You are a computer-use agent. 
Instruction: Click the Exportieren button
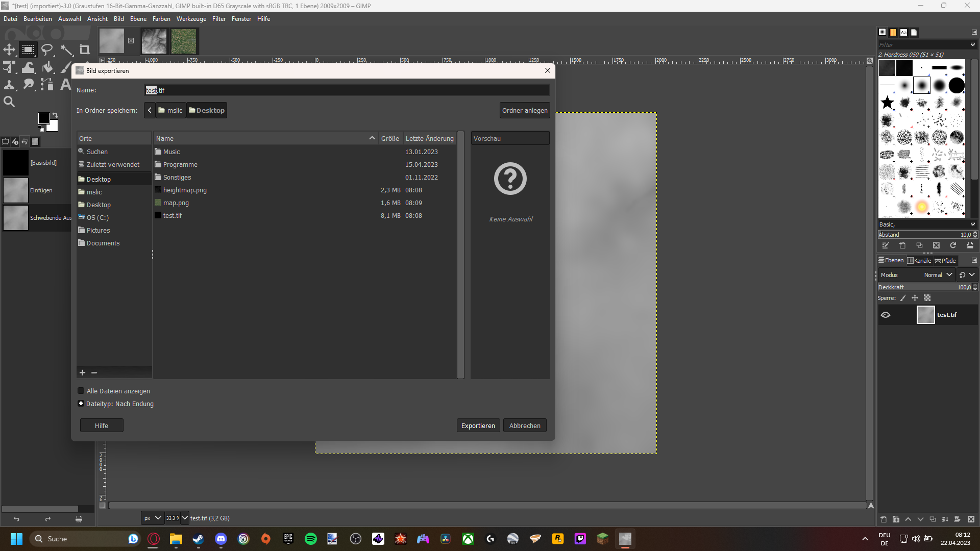point(478,425)
